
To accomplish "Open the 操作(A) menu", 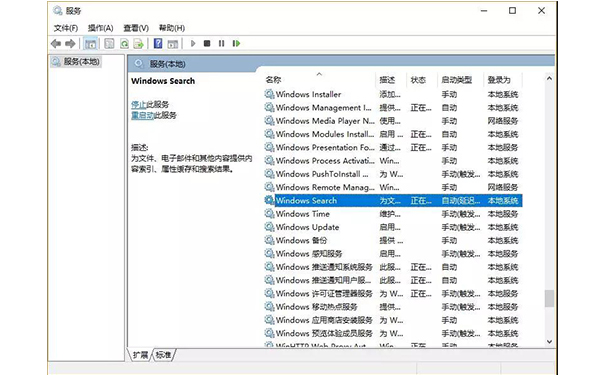I will tap(100, 28).
